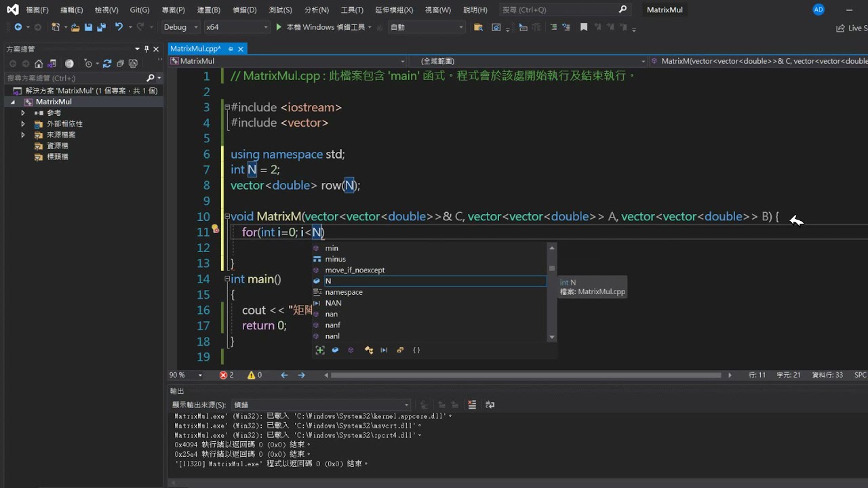Click the show all files icon in Solution Explorer

pyautogui.click(x=133, y=64)
